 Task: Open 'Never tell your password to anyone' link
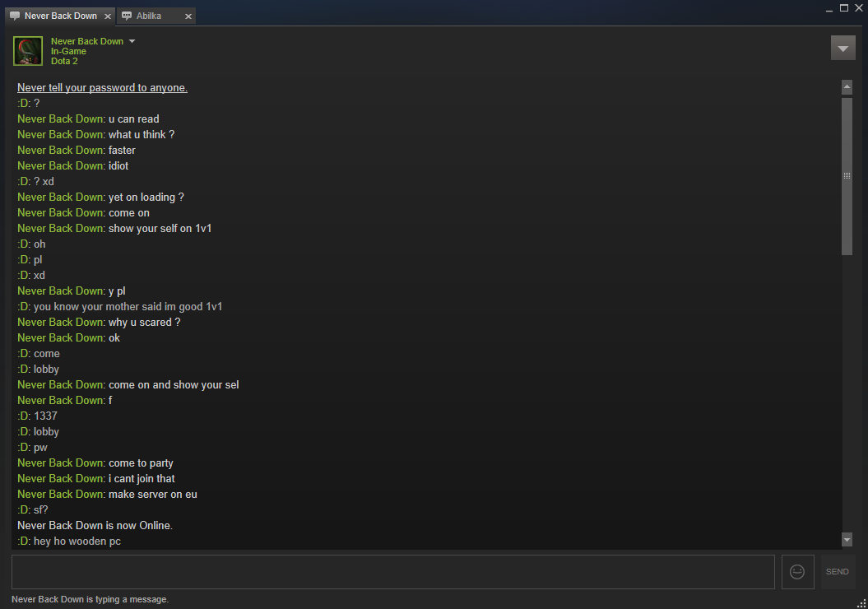tap(102, 87)
